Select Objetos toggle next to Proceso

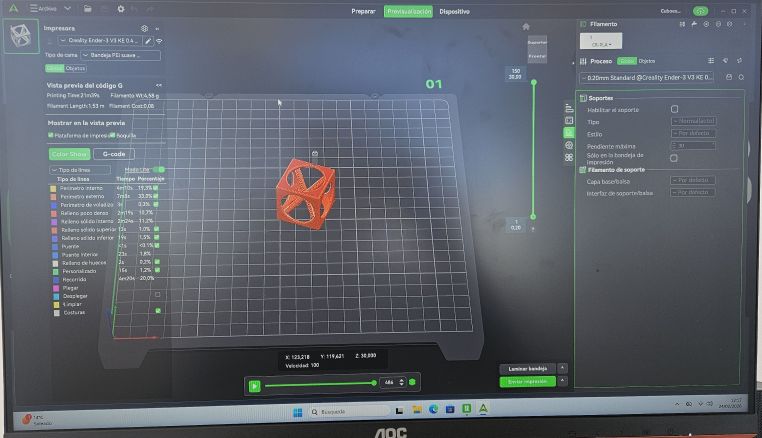646,61
